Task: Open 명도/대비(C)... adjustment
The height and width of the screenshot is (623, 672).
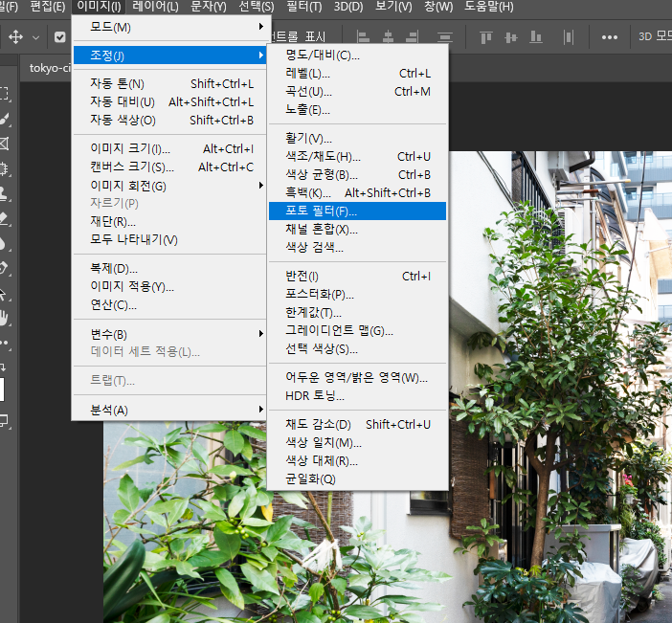Action: pos(357,55)
